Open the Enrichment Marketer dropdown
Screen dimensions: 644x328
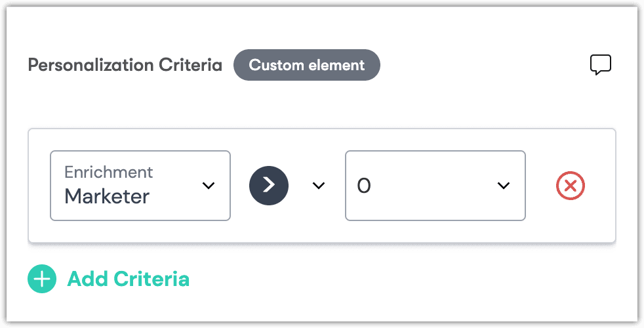pos(140,186)
